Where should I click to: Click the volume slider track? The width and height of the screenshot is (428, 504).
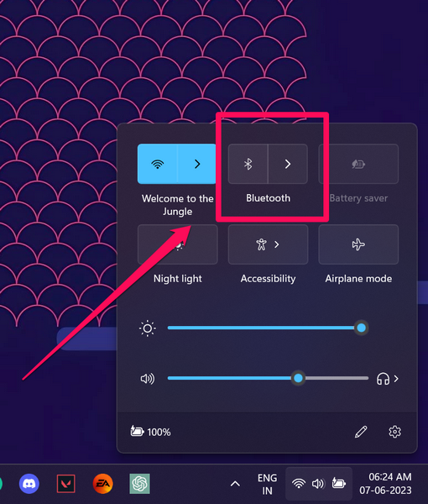[268, 378]
